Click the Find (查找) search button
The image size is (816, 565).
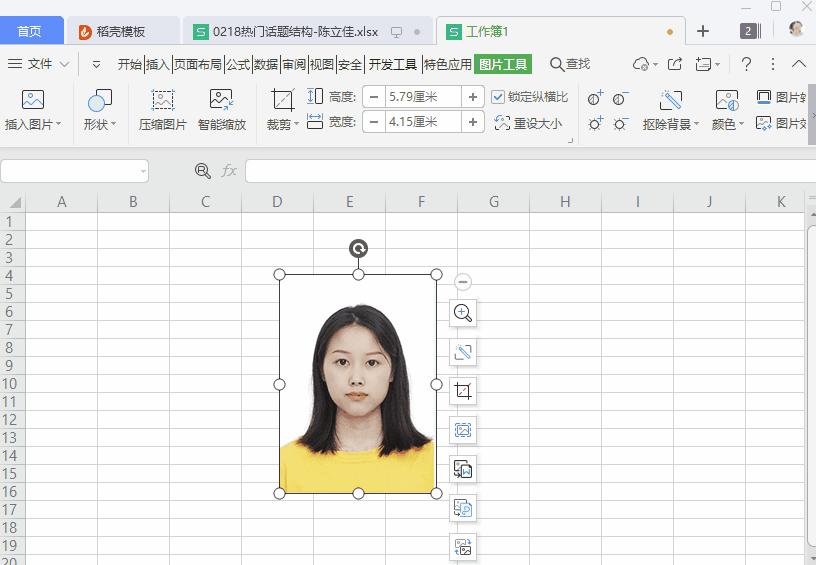click(570, 64)
